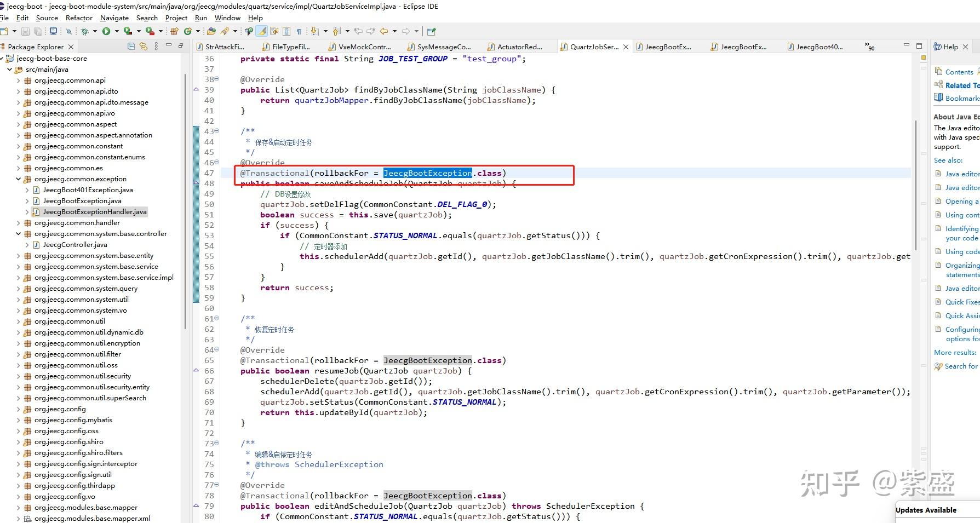Click the New Java Class icon
The width and height of the screenshot is (980, 523).
pyautogui.click(x=187, y=31)
